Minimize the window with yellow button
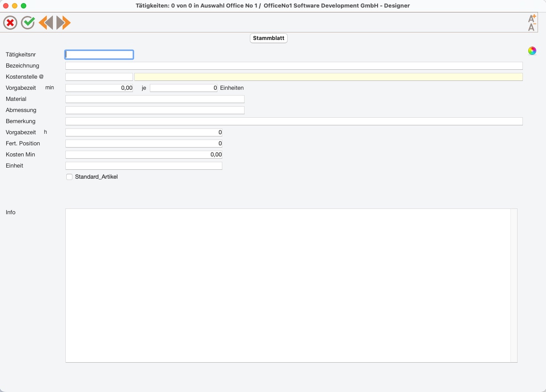Viewport: 546px width, 392px height. click(x=15, y=6)
